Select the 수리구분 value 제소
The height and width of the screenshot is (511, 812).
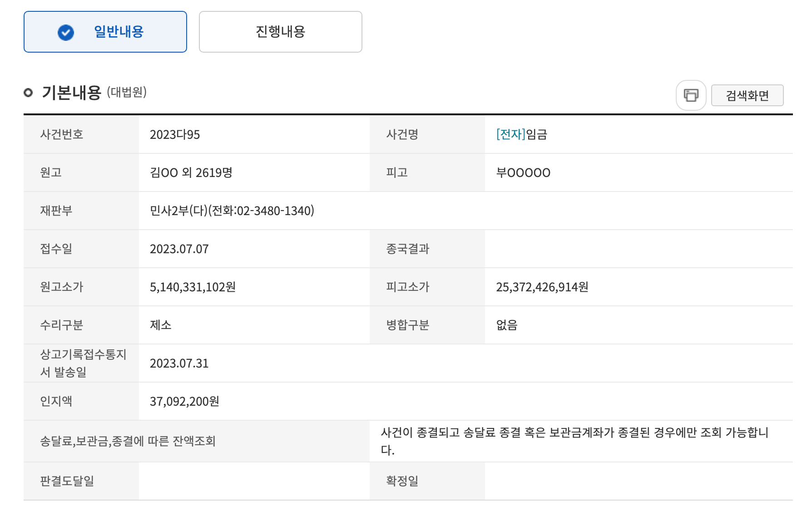[x=160, y=325]
